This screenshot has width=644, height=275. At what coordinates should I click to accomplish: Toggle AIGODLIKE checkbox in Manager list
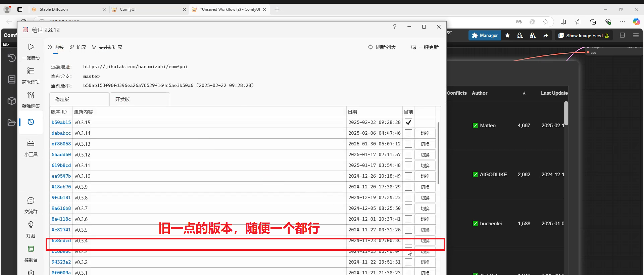pyautogui.click(x=475, y=175)
